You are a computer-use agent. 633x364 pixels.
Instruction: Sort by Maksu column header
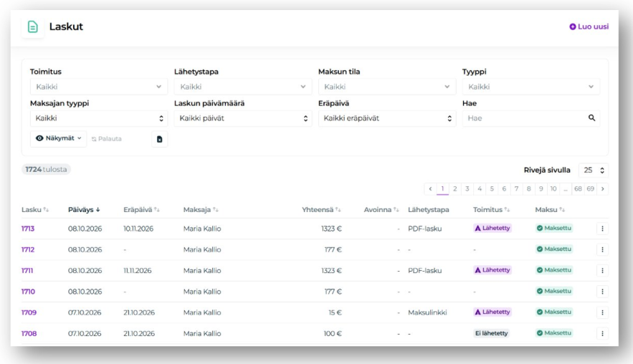tap(550, 210)
